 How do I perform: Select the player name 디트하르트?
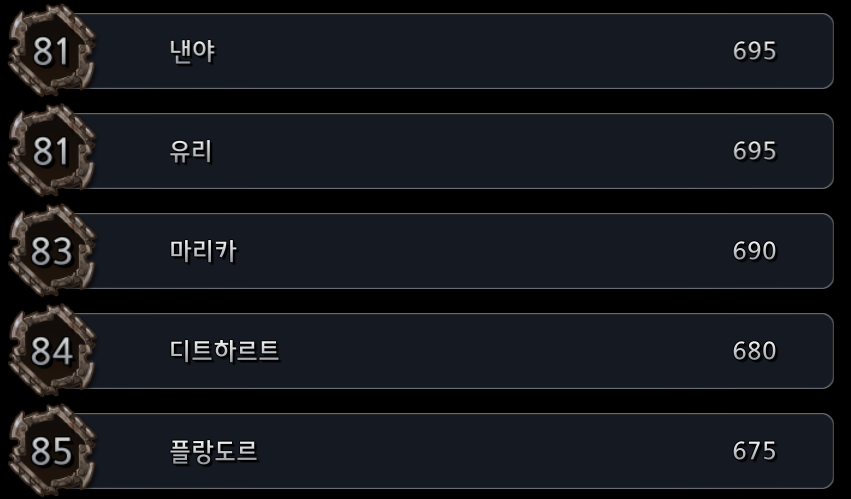(x=224, y=351)
